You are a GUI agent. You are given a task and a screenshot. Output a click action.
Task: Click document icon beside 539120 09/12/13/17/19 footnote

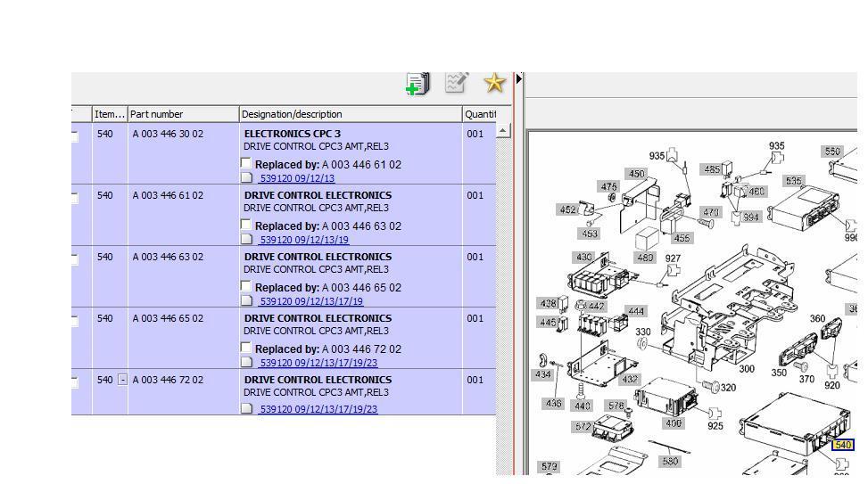pos(247,300)
